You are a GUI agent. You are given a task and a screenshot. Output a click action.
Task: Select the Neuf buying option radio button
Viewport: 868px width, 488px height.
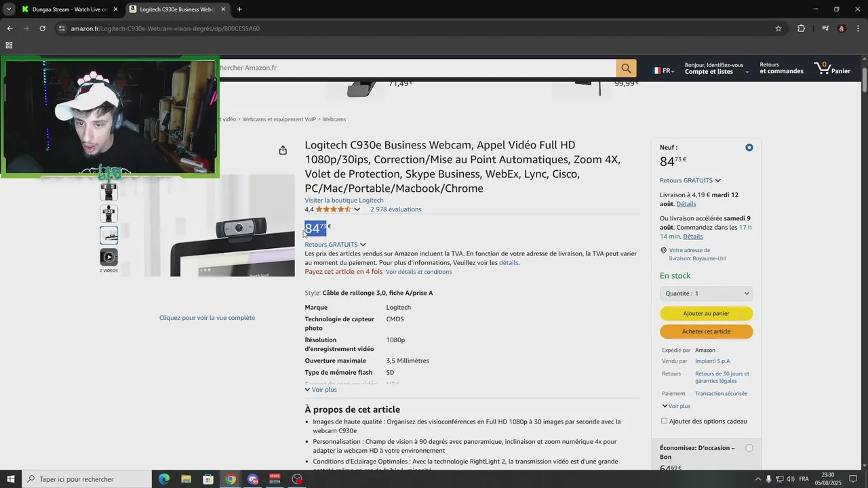(749, 148)
